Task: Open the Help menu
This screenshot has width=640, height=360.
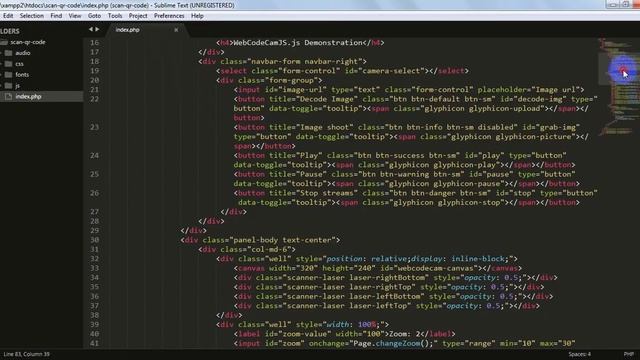Action: (x=197, y=16)
